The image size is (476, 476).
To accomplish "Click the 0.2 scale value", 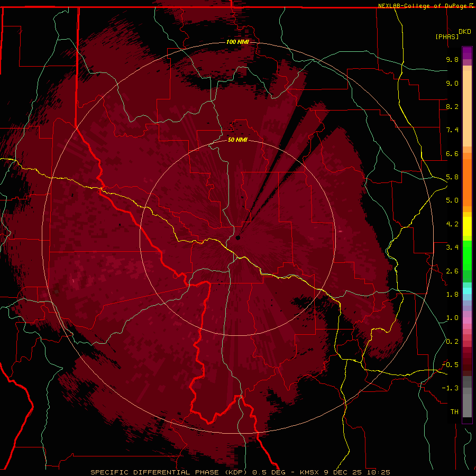I will tap(452, 342).
